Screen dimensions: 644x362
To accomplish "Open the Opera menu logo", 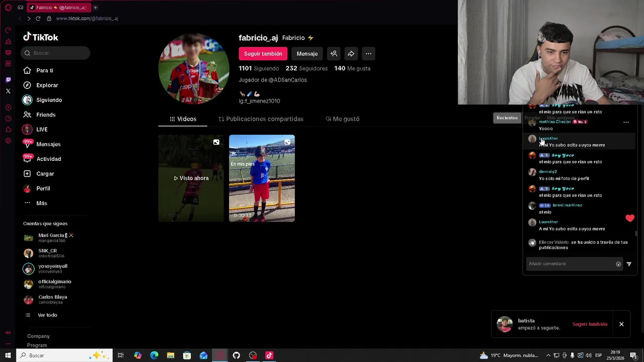I will (8, 8).
